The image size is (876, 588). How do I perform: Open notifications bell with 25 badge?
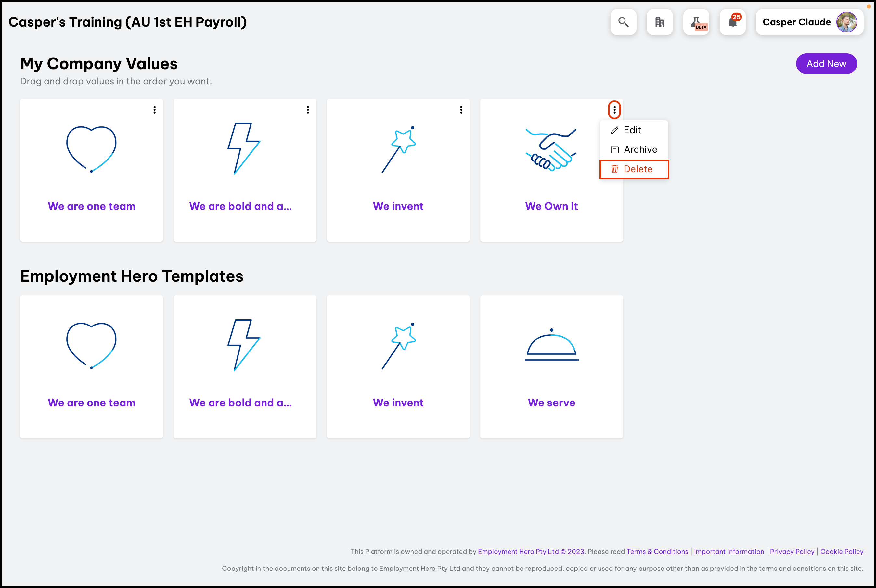point(732,22)
